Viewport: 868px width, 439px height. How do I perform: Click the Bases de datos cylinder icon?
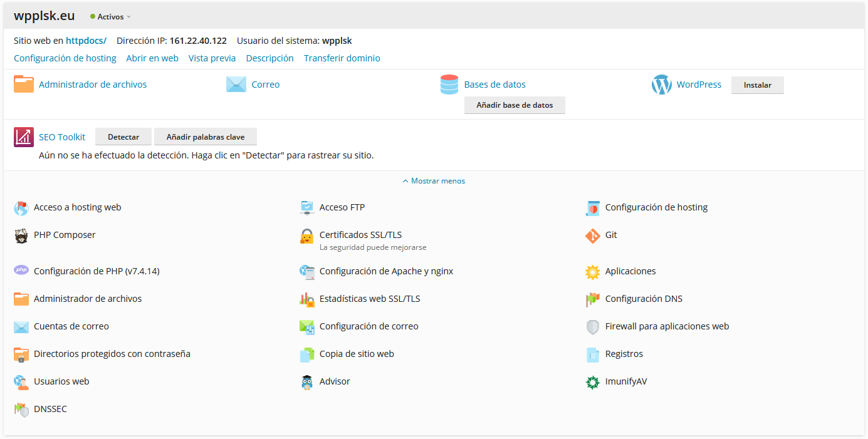(x=449, y=84)
